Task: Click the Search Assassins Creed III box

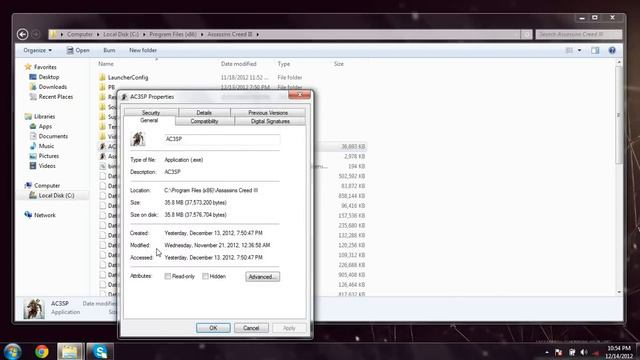Action: pos(579,35)
